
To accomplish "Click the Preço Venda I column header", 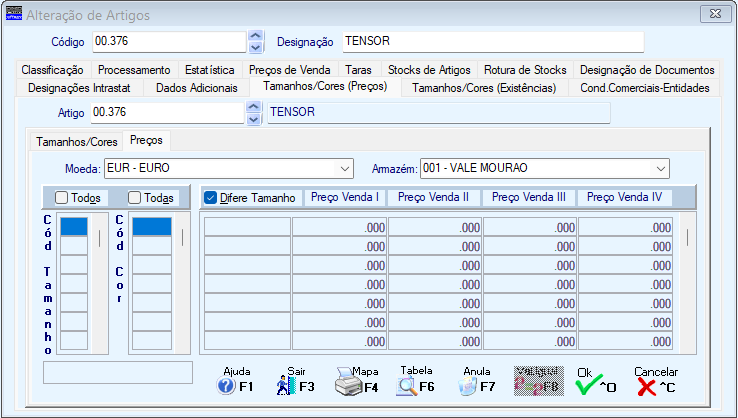I will pos(342,197).
